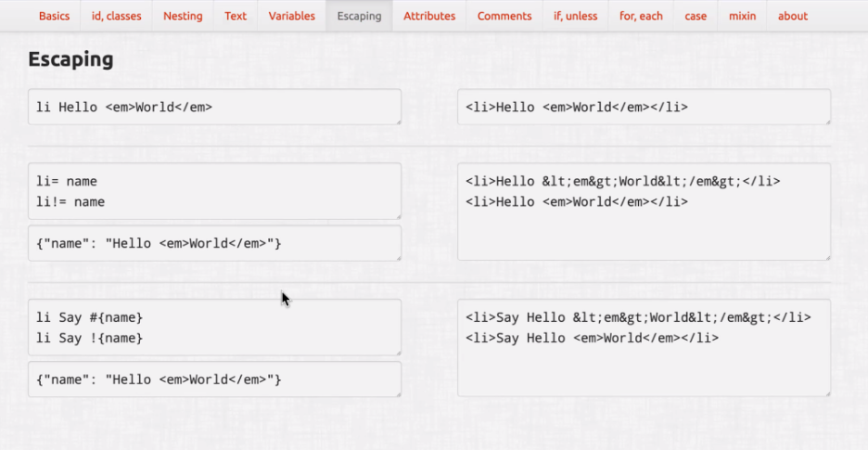Switch to the Attributes tab
This screenshot has height=450, width=868.
tap(429, 16)
